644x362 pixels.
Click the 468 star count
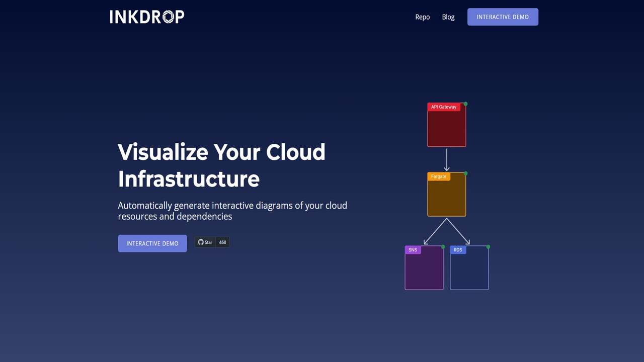(222, 242)
